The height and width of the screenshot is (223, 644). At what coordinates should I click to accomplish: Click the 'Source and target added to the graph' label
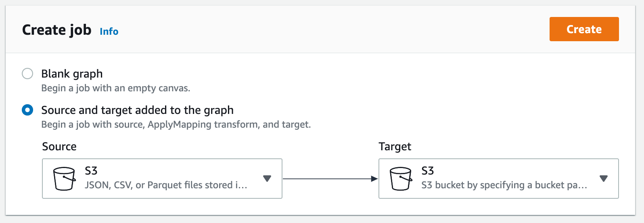[x=138, y=110]
